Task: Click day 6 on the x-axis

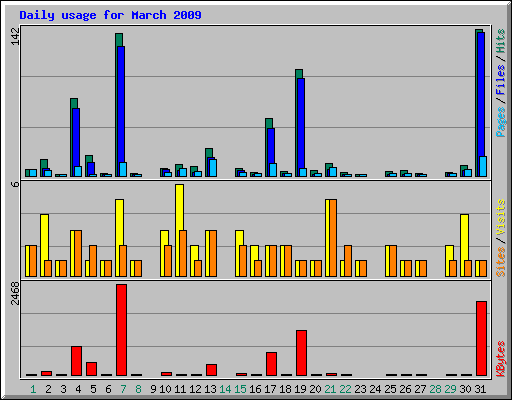Action: pyautogui.click(x=108, y=389)
